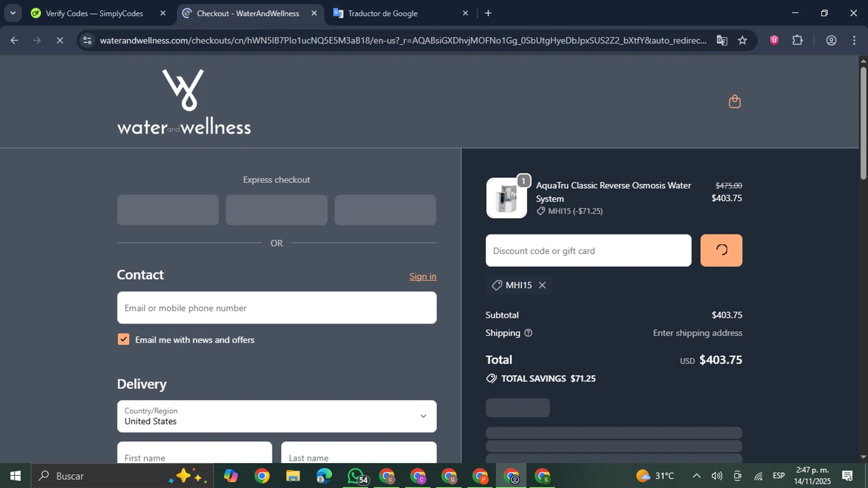
Task: Click the TOTAL SAVINGS $71.25 text
Action: coord(548,379)
